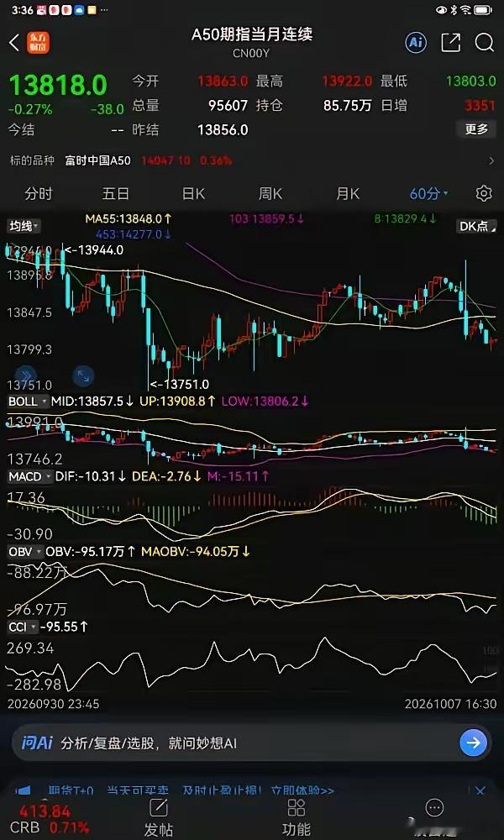Viewport: 504px width, 840px height.
Task: Tap the UP:13908.8 value
Action: tap(178, 402)
